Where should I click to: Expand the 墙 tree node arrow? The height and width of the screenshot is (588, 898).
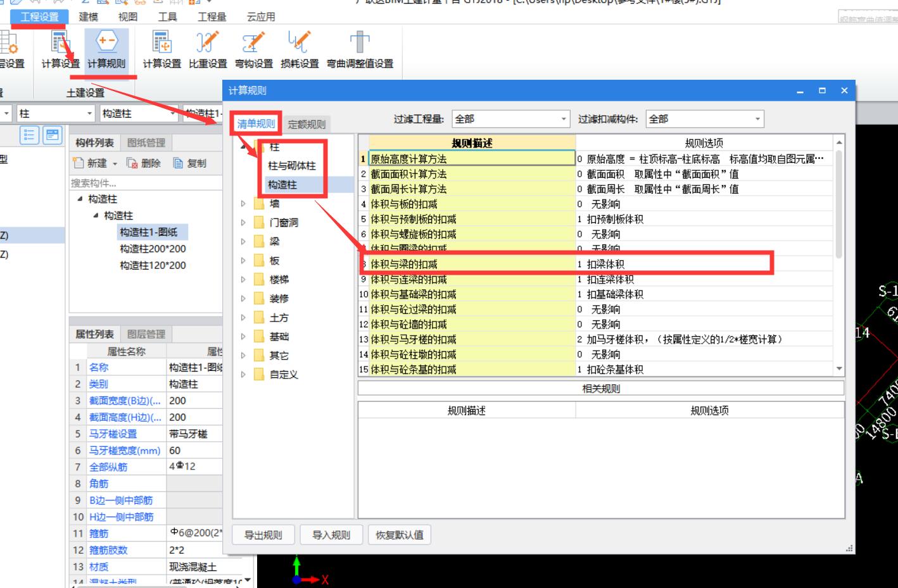tap(243, 204)
